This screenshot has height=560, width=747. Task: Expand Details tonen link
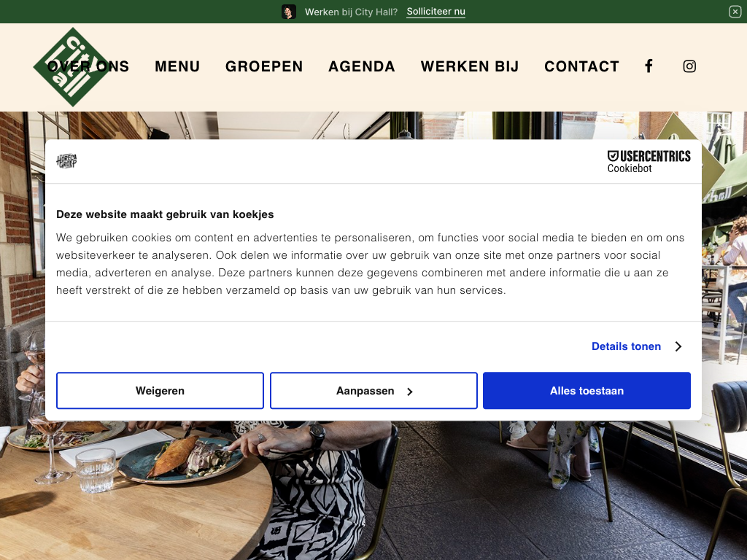coord(626,346)
